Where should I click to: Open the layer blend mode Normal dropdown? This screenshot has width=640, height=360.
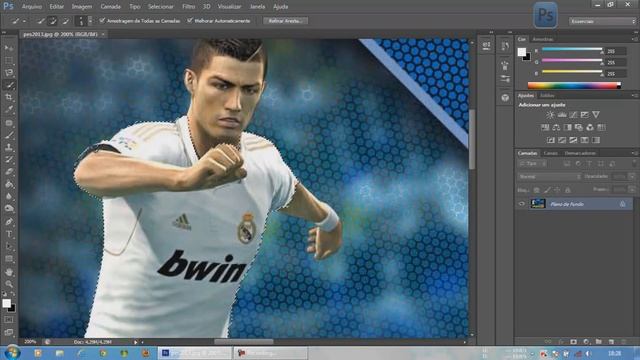[549, 177]
